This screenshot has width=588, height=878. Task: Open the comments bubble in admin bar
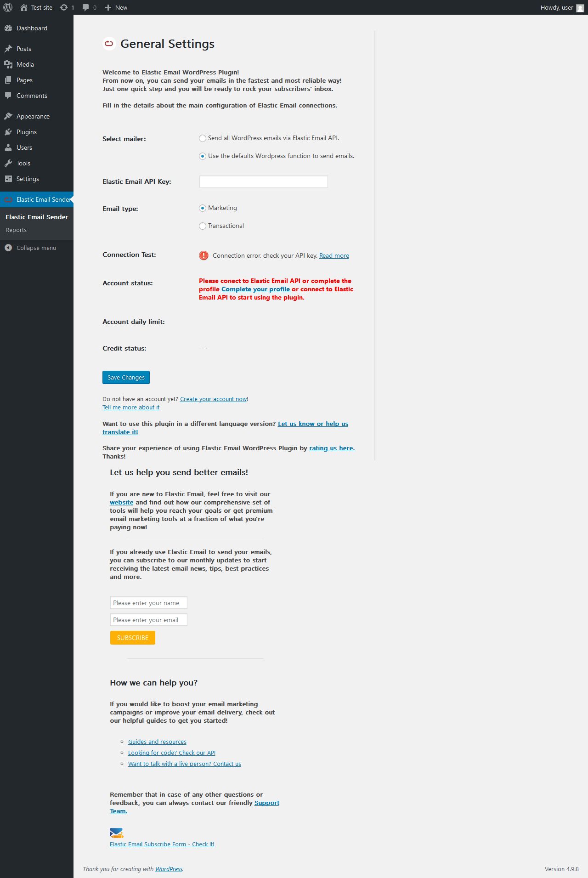click(x=85, y=7)
